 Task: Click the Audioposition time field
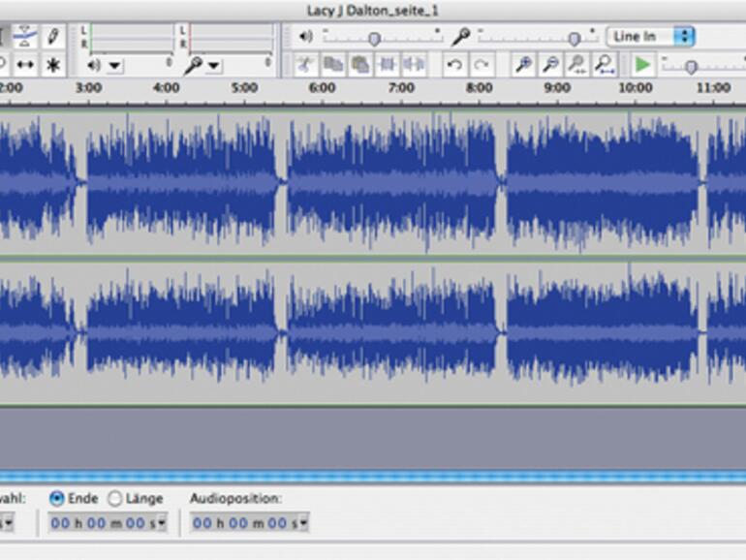[249, 523]
